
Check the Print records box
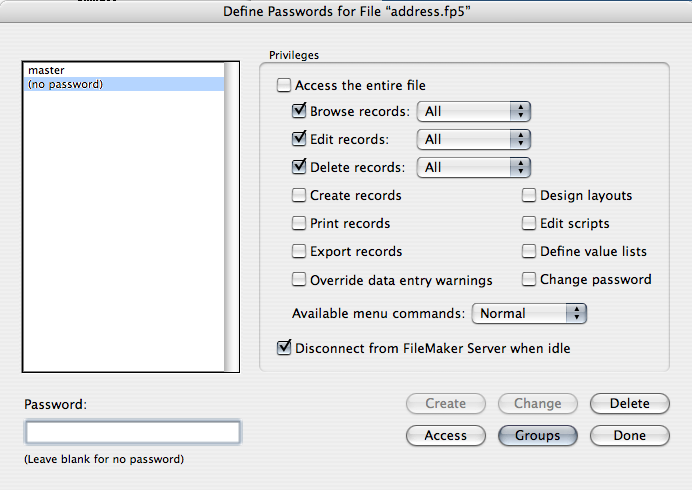pyautogui.click(x=299, y=223)
